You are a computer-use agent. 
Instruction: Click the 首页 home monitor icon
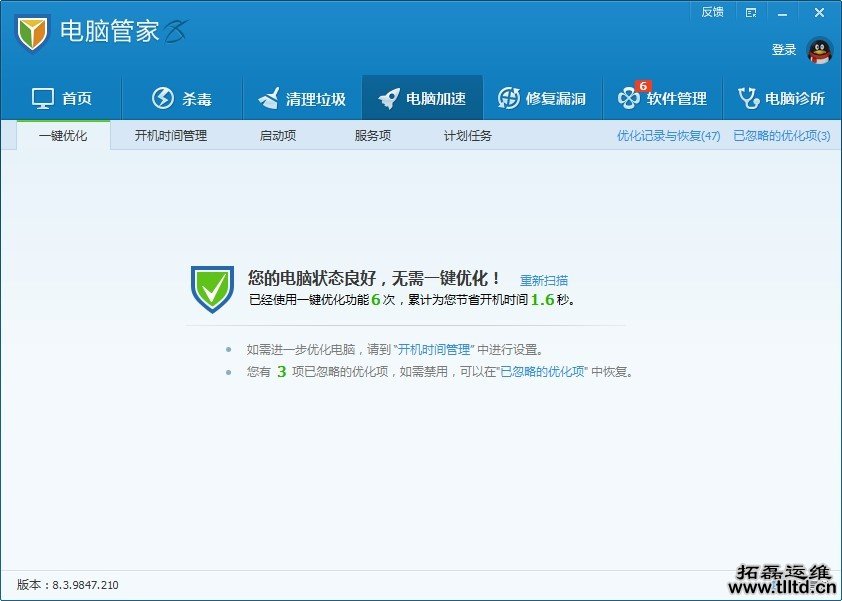pyautogui.click(x=42, y=98)
